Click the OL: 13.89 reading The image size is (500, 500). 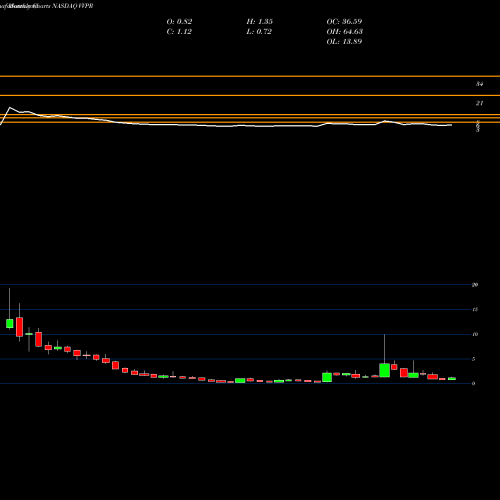[x=344, y=41]
